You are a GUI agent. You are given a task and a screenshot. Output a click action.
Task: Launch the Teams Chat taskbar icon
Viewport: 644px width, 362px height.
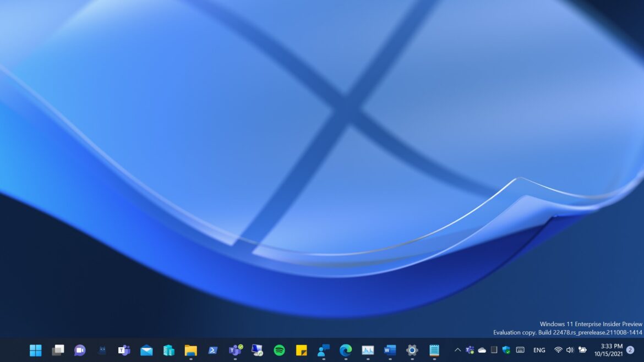(x=80, y=350)
